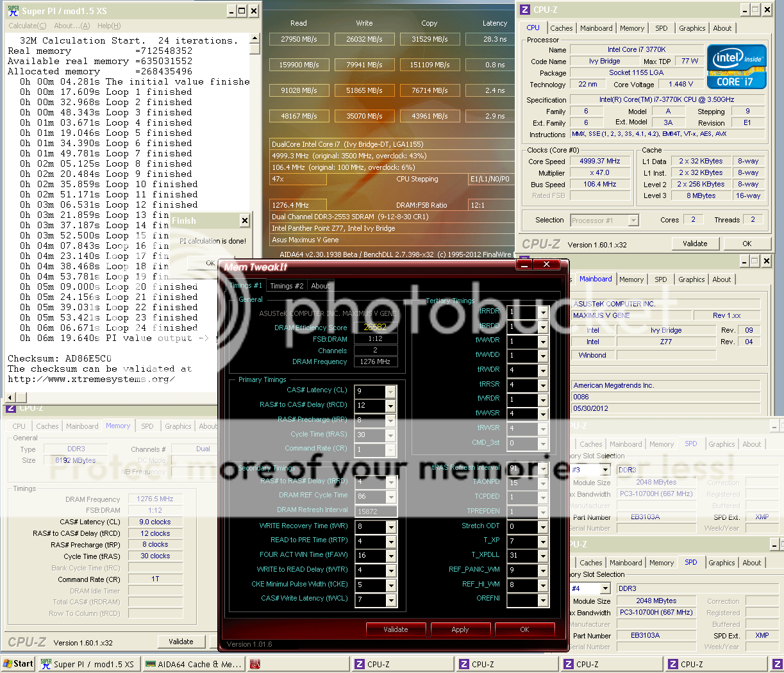Click the Super PI title bar icon

click(13, 11)
